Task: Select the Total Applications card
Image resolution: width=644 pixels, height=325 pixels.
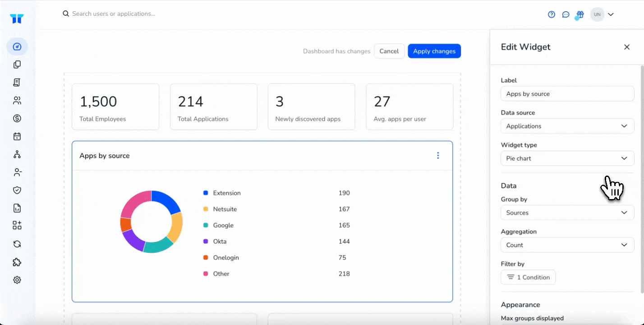Action: (214, 107)
